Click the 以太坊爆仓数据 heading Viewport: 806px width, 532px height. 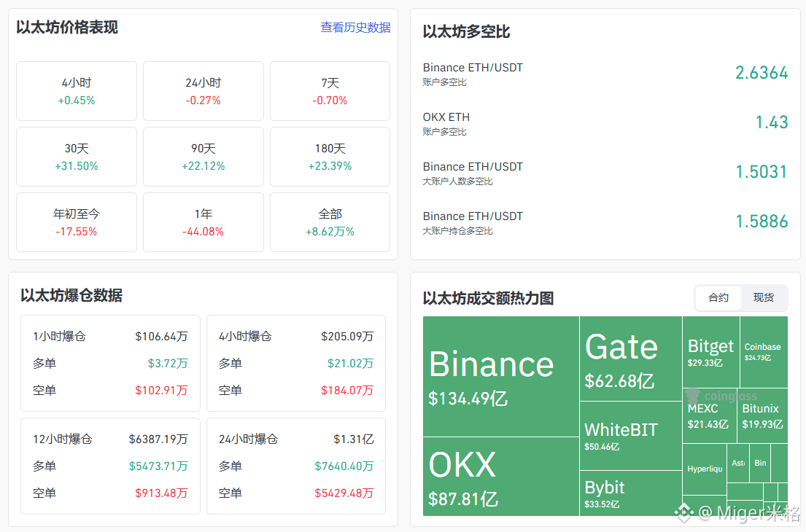(x=71, y=295)
